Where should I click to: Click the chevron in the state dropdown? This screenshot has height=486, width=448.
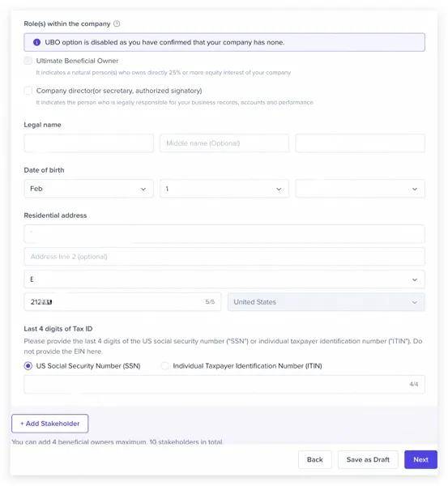(x=415, y=279)
